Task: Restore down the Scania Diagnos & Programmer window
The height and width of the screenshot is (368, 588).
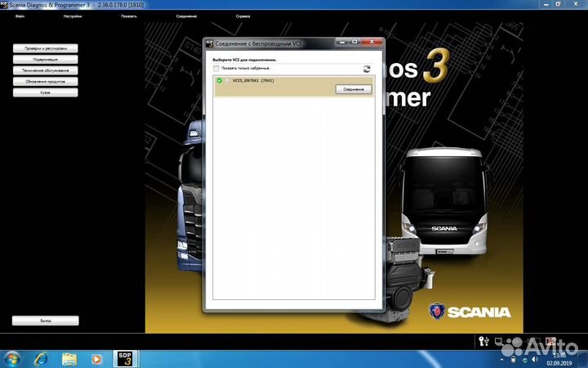Action: pyautogui.click(x=558, y=4)
